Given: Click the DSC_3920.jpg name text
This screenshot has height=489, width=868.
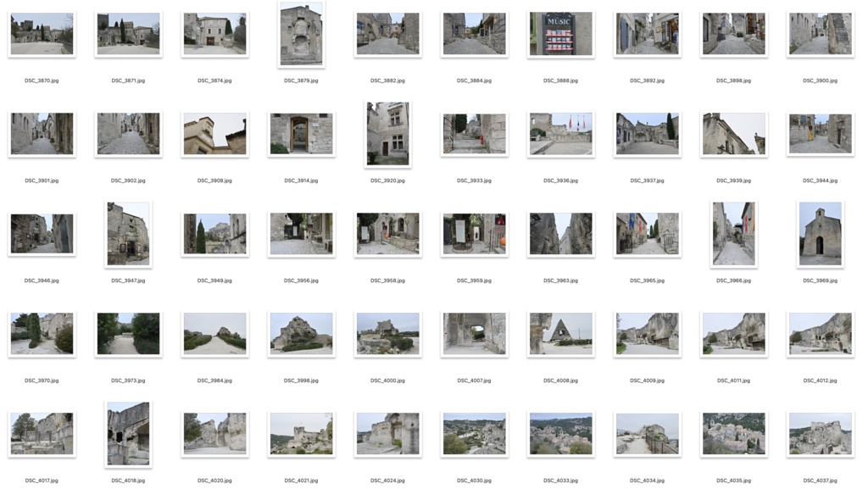Looking at the screenshot, I should click(387, 181).
